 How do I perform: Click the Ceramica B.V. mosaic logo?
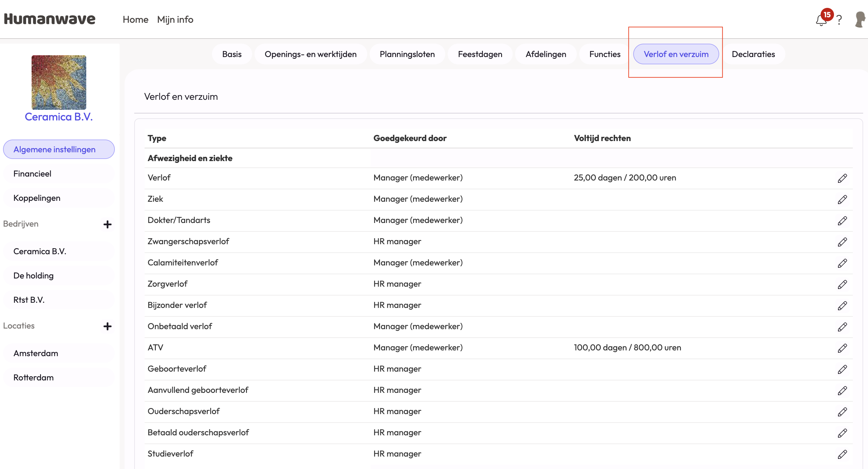point(59,82)
